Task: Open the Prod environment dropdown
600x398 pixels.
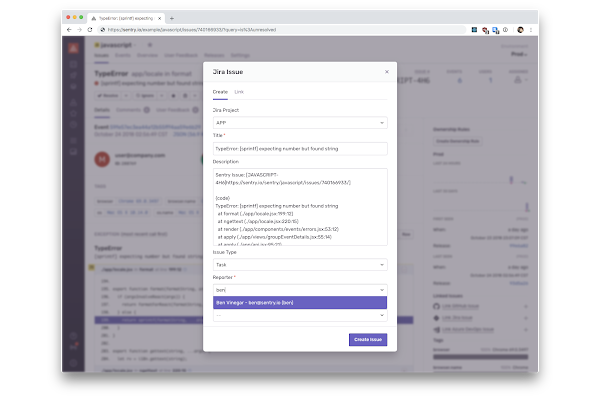Action: (x=519, y=54)
